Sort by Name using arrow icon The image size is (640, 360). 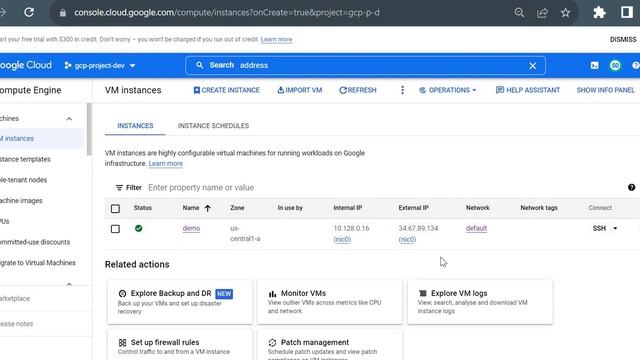click(208, 208)
